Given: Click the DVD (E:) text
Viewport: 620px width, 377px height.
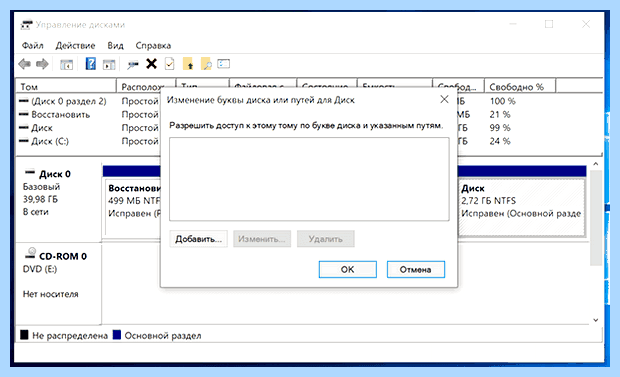Looking at the screenshot, I should [40, 269].
